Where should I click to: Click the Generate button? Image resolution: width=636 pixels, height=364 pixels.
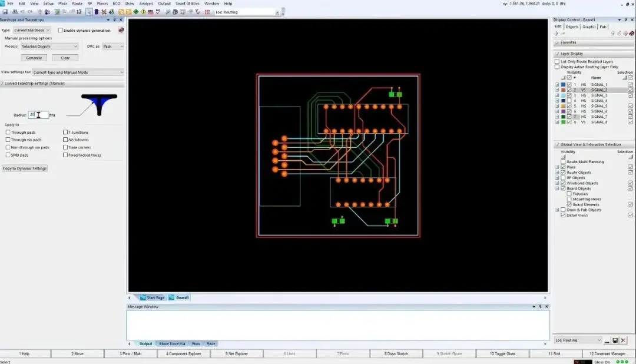pos(34,58)
